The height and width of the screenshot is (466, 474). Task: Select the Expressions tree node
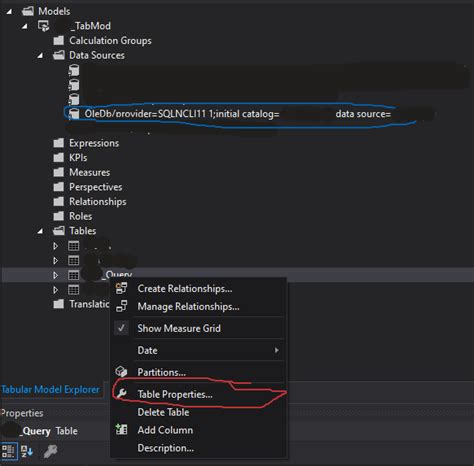pyautogui.click(x=94, y=143)
